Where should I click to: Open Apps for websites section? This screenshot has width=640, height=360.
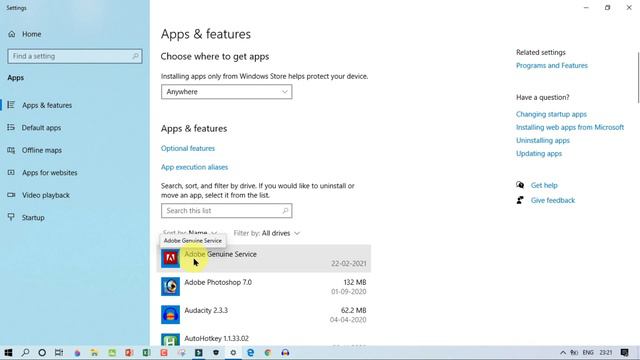tap(42, 173)
